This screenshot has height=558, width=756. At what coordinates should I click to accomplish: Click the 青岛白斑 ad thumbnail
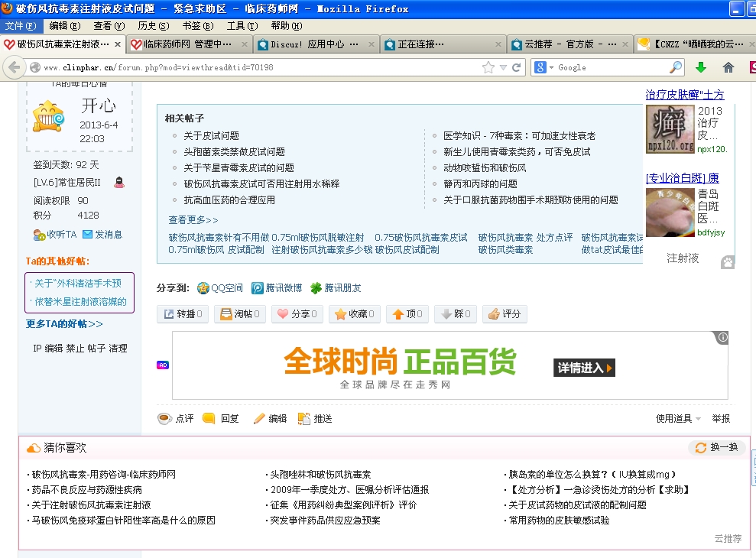pyautogui.click(x=670, y=212)
